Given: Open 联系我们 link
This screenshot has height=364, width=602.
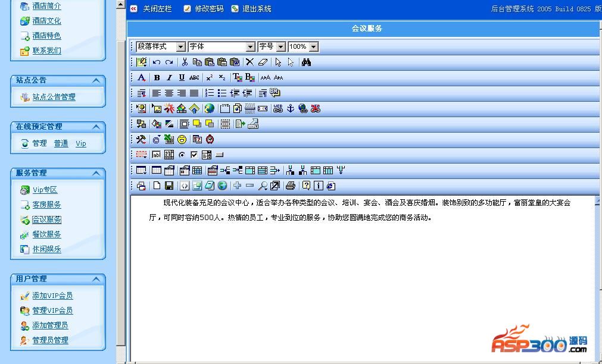Looking at the screenshot, I should (47, 50).
